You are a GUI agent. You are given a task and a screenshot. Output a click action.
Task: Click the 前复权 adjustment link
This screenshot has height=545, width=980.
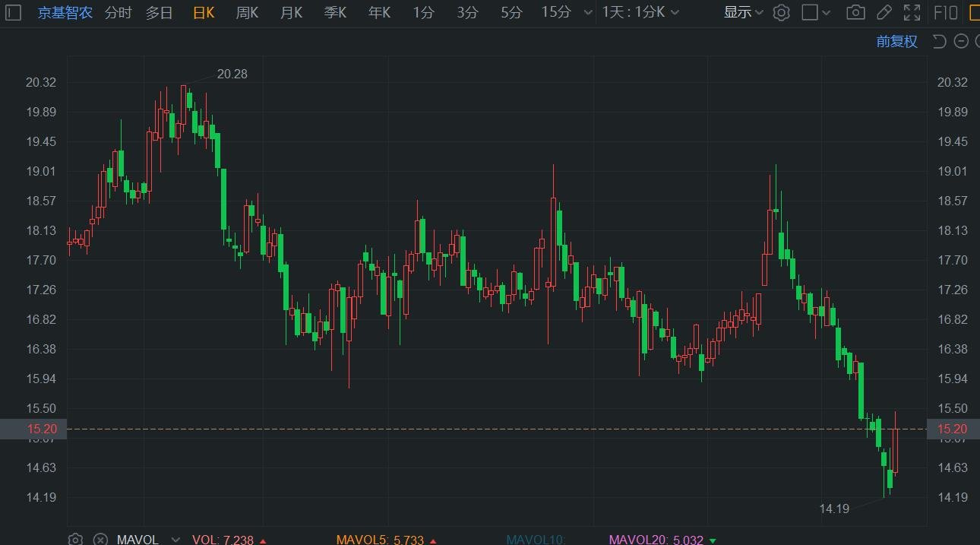point(896,41)
